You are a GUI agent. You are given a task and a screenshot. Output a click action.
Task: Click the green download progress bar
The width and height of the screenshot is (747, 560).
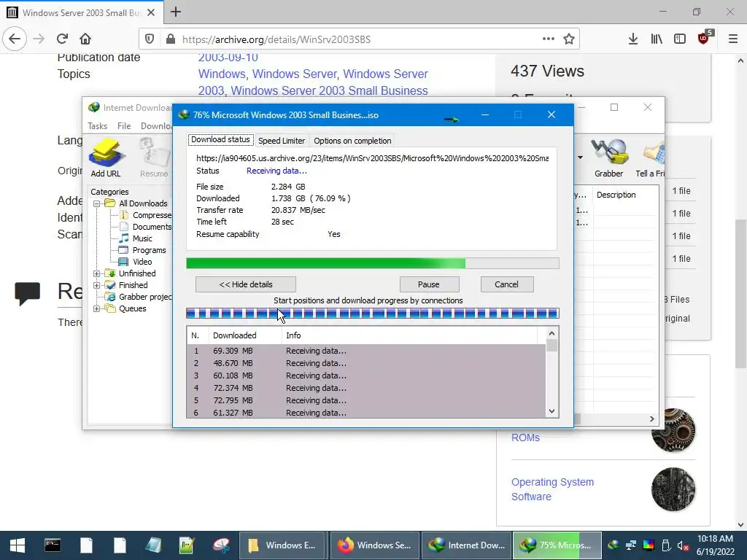point(373,263)
